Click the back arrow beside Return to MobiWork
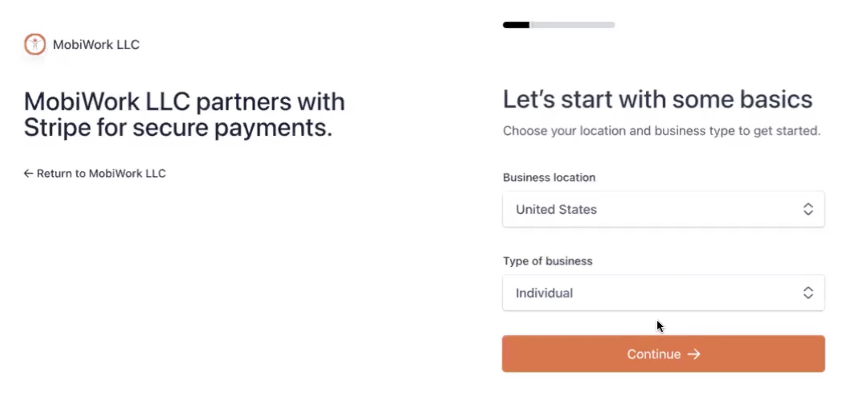 point(28,174)
